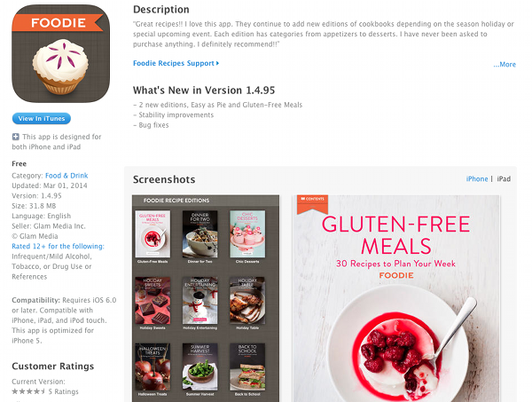Open the Back to School edition cover
Screen dimensions: 532x402
pos(247,367)
